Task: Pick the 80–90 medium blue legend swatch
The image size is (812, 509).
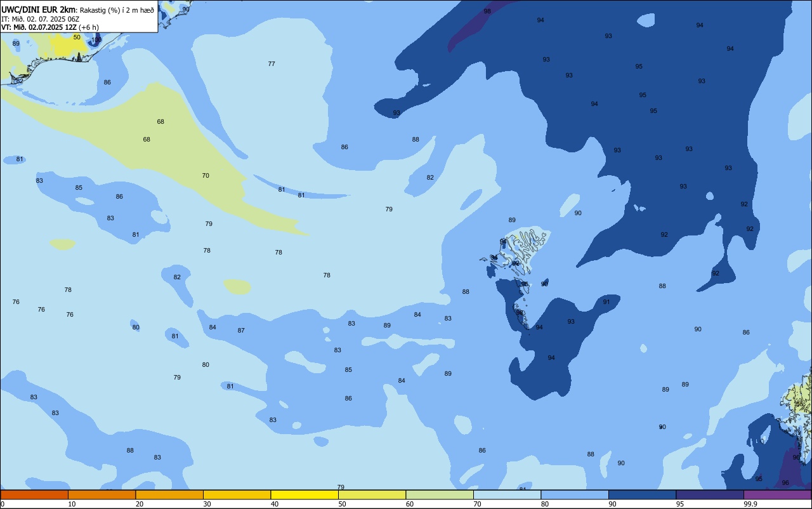Action: coord(575,494)
